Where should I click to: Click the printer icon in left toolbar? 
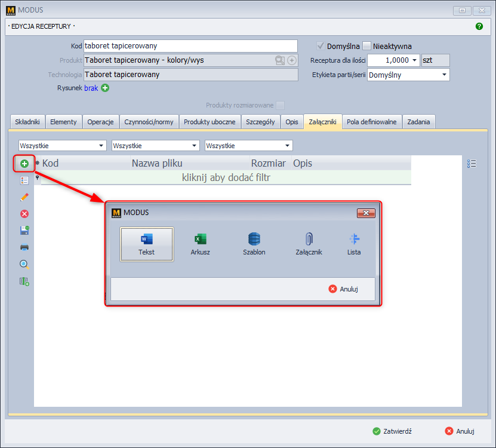coord(24,247)
